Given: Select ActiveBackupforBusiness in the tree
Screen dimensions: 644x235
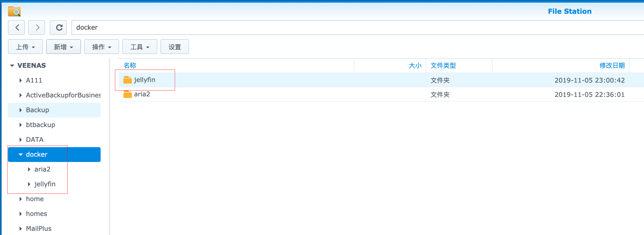Looking at the screenshot, I should (63, 95).
